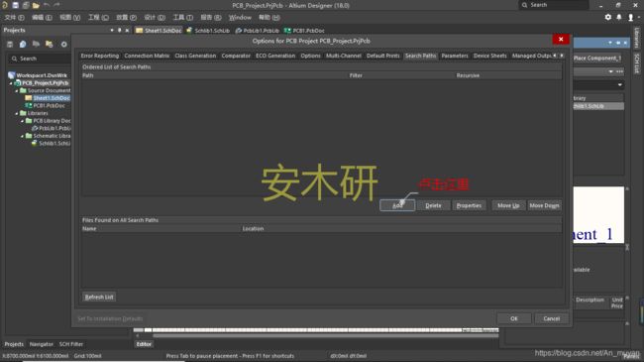The height and width of the screenshot is (362, 644).
Task: Open Projects panel options dropdown arrow
Action: coord(112,30)
